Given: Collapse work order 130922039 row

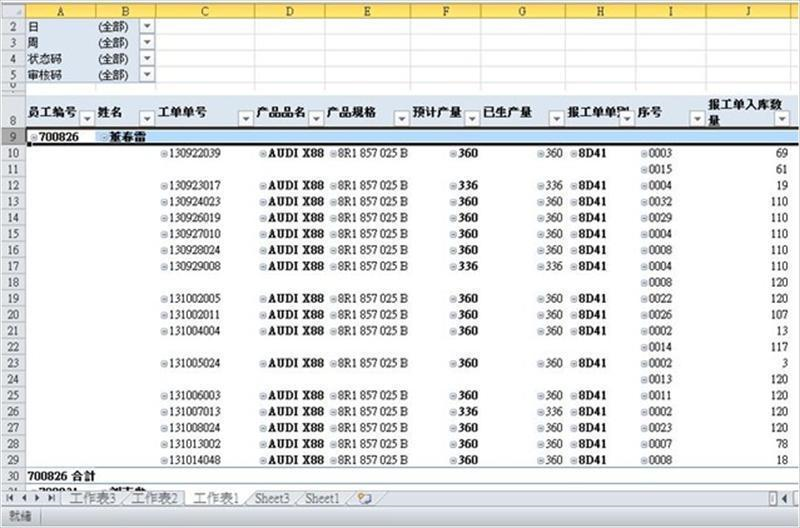Looking at the screenshot, I should pyautogui.click(x=164, y=154).
